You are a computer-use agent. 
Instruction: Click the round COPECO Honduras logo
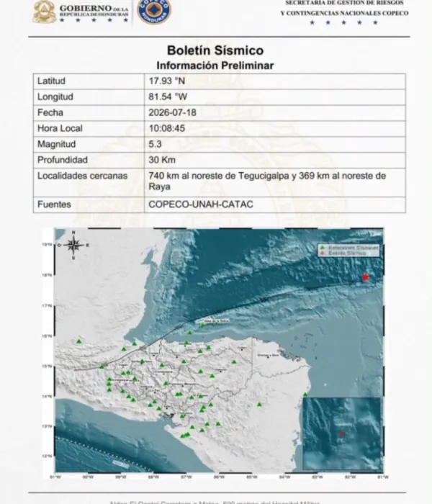(x=154, y=10)
